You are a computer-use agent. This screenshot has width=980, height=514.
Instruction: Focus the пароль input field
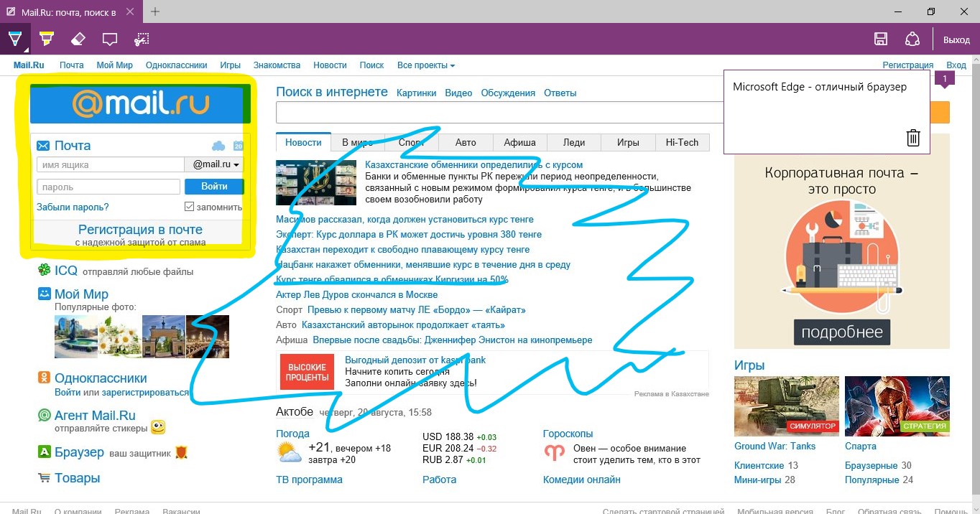(108, 187)
